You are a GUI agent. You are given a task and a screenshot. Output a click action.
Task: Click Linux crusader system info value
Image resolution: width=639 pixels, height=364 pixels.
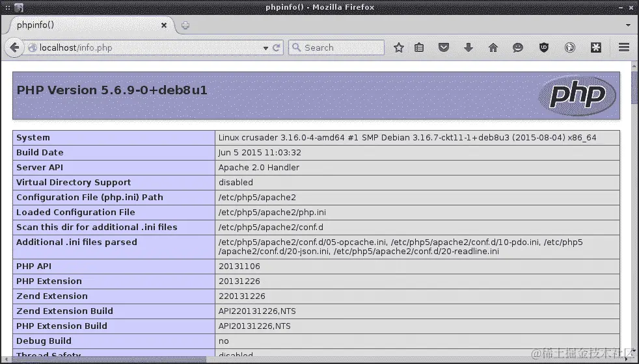coord(407,138)
